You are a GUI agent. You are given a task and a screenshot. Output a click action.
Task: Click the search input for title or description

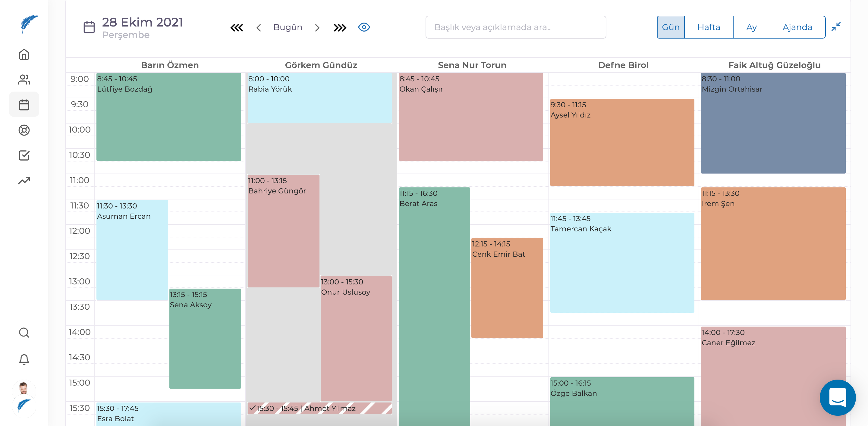click(x=516, y=27)
